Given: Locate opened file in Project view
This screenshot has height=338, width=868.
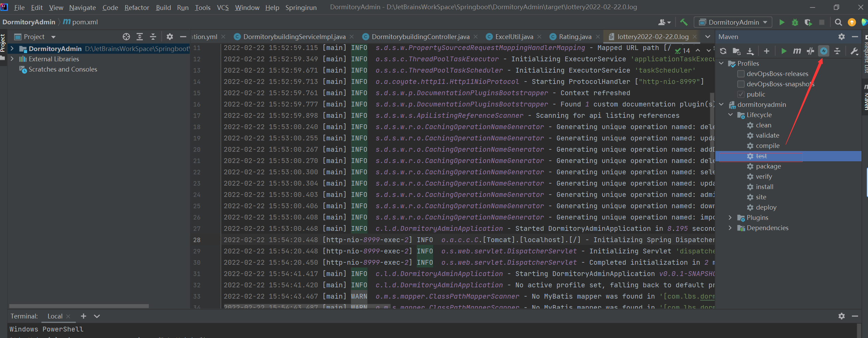Looking at the screenshot, I should pyautogui.click(x=126, y=37).
